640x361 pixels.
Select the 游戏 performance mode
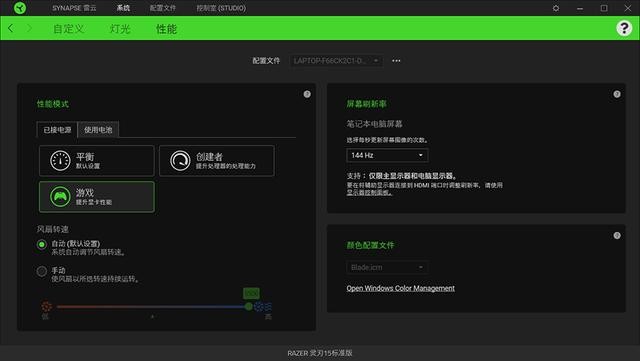coord(97,197)
